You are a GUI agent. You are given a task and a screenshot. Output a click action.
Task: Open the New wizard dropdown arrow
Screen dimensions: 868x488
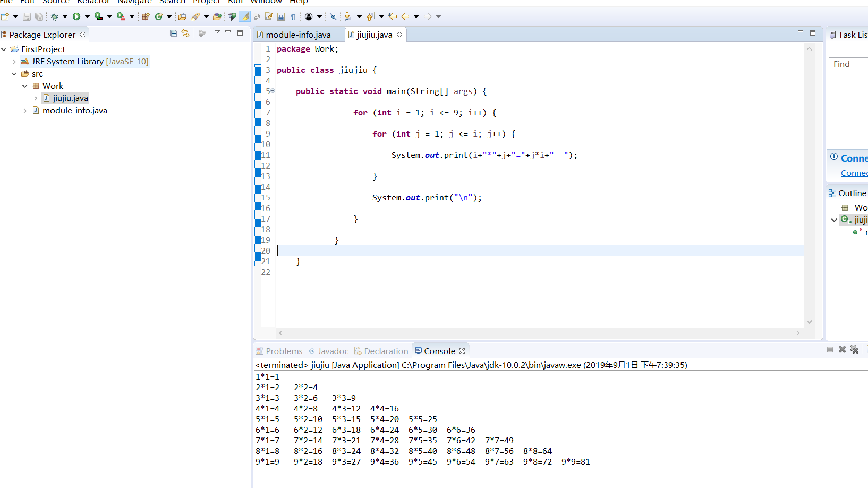tap(15, 16)
